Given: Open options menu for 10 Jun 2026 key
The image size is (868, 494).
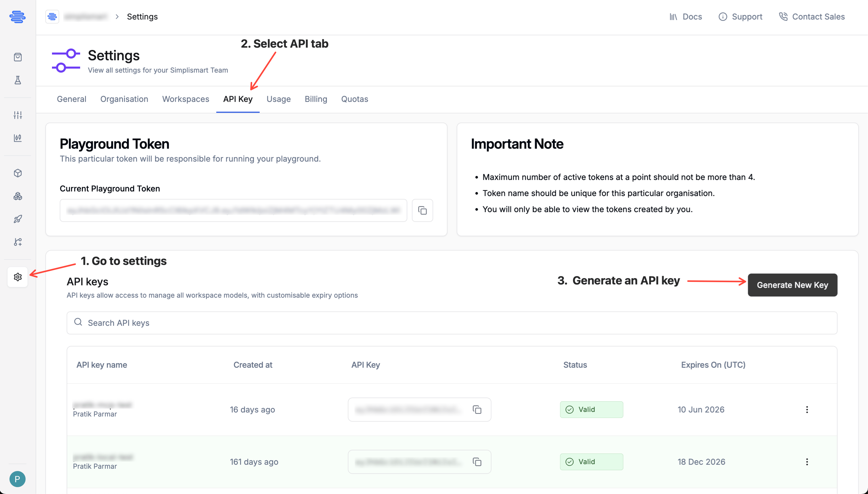Looking at the screenshot, I should pyautogui.click(x=807, y=410).
